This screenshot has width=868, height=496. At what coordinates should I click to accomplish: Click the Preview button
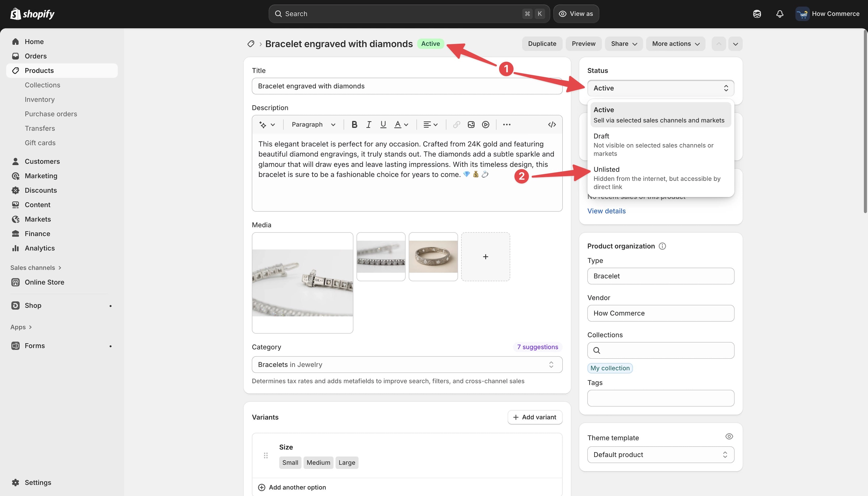click(x=583, y=44)
